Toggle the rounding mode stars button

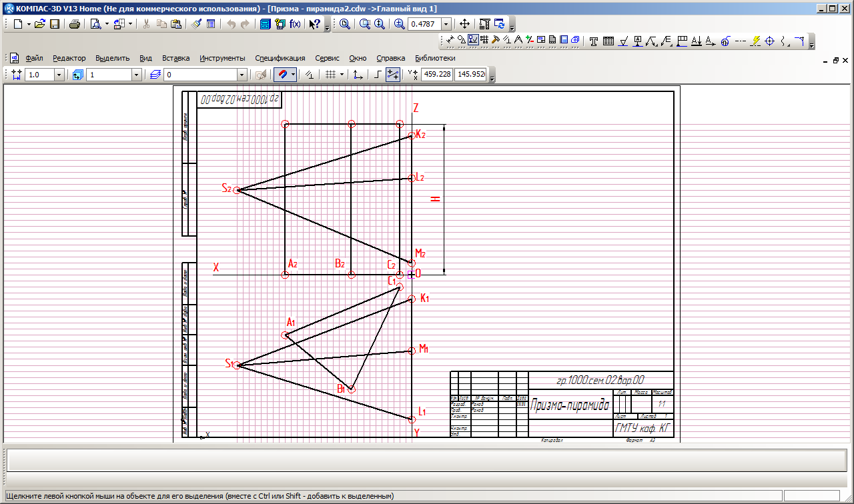[x=393, y=75]
